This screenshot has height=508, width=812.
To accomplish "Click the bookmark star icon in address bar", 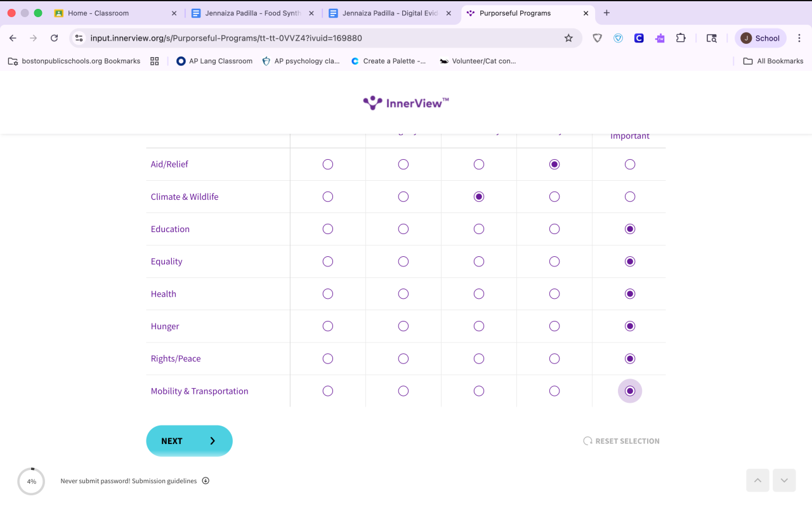I will (568, 38).
